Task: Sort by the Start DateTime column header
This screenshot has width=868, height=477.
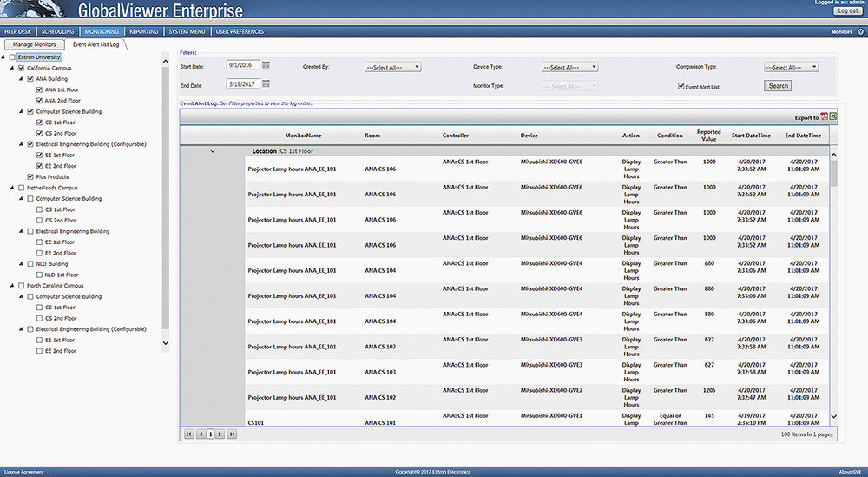Action: pos(751,136)
